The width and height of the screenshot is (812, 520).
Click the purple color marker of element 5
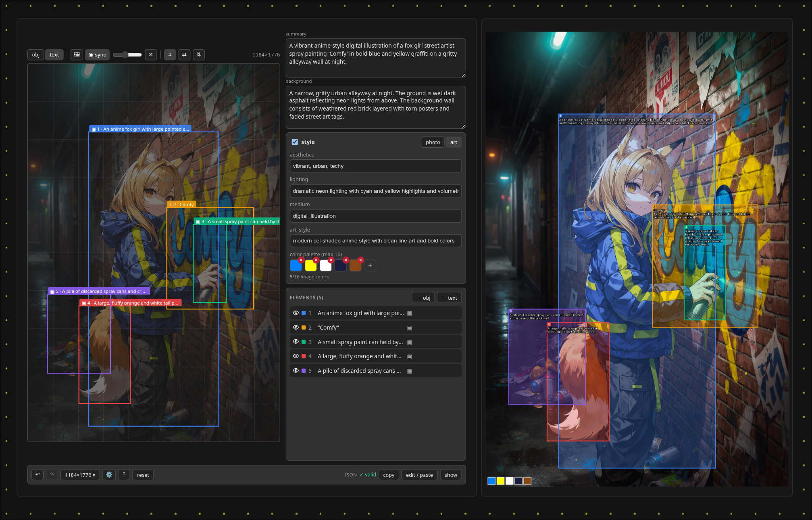coord(304,371)
